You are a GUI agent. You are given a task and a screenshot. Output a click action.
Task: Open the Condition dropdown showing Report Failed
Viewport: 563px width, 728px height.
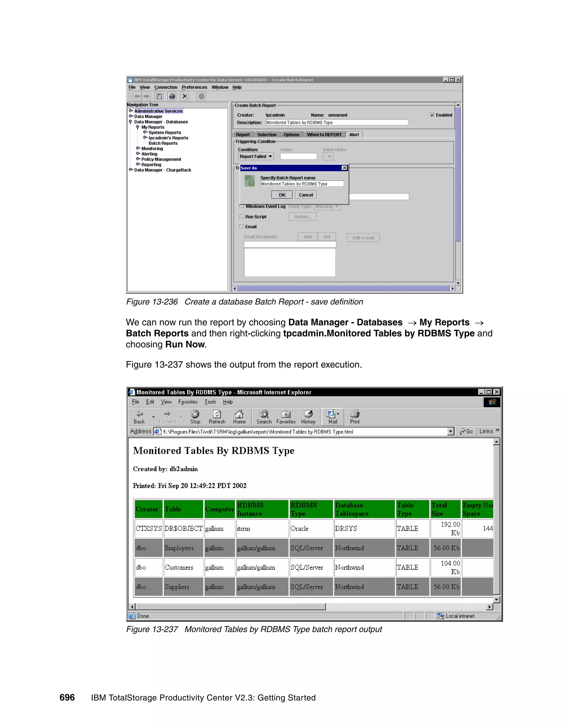pyautogui.click(x=256, y=156)
